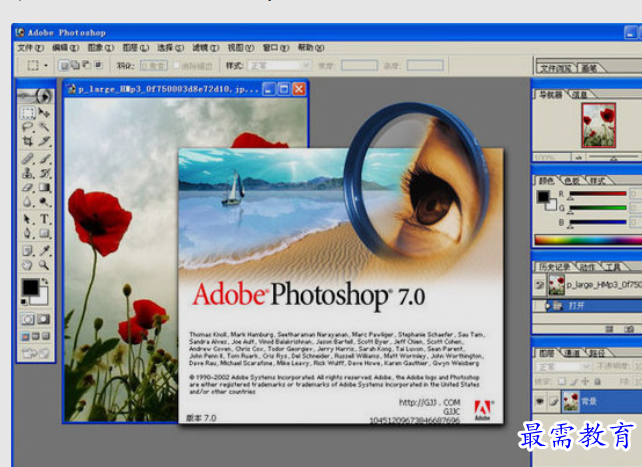Select the Hand tool

pyautogui.click(x=27, y=265)
